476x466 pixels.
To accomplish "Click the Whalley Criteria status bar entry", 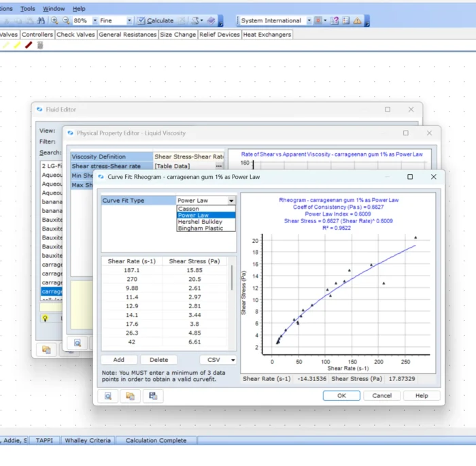I will (x=88, y=440).
